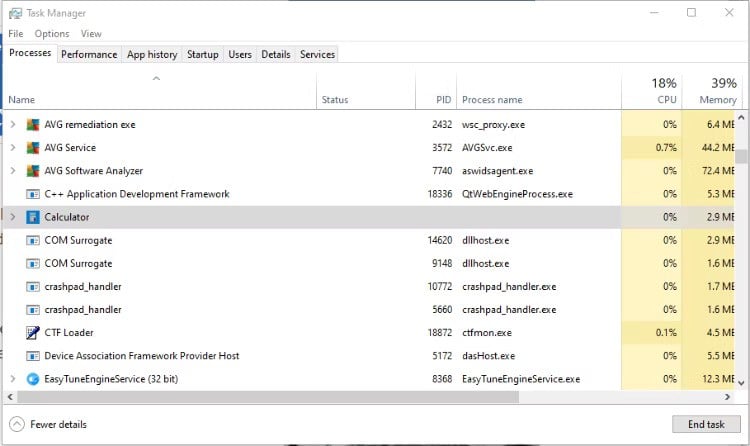The image size is (750, 446).
Task: Click the vertical scrollbar down arrow
Action: 741,382
